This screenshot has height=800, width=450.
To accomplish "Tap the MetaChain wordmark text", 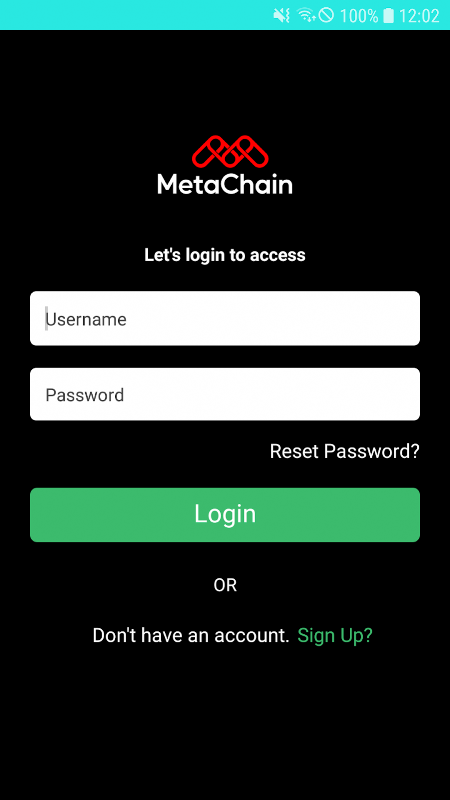I will coord(225,184).
